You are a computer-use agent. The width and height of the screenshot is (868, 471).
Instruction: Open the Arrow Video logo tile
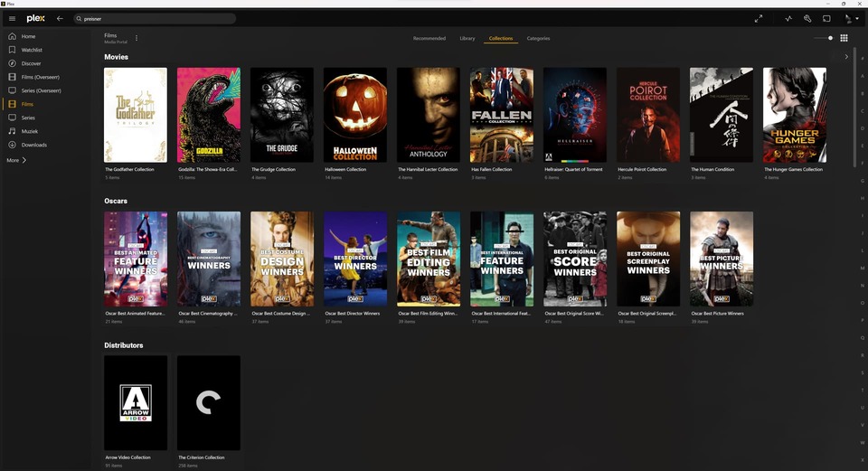(x=136, y=403)
